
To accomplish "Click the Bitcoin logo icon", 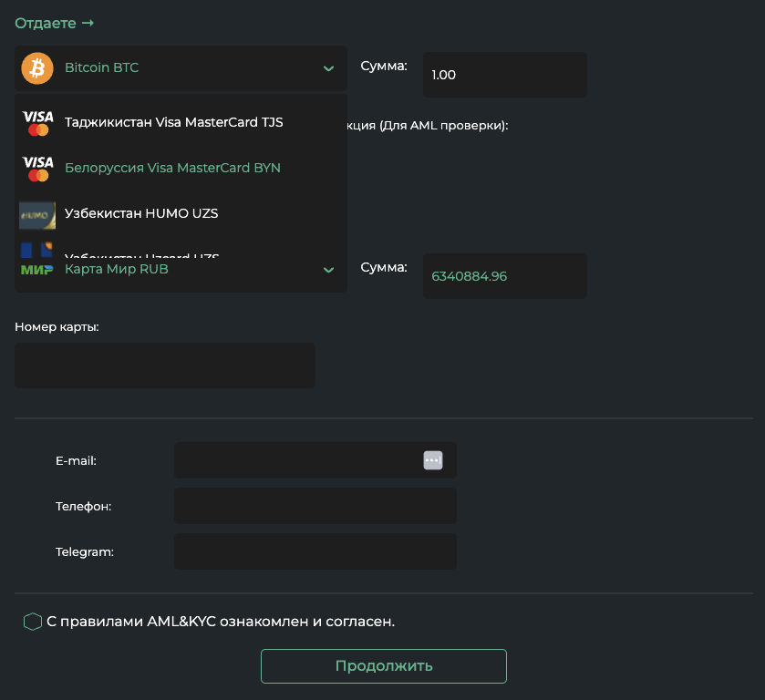I will point(37,68).
